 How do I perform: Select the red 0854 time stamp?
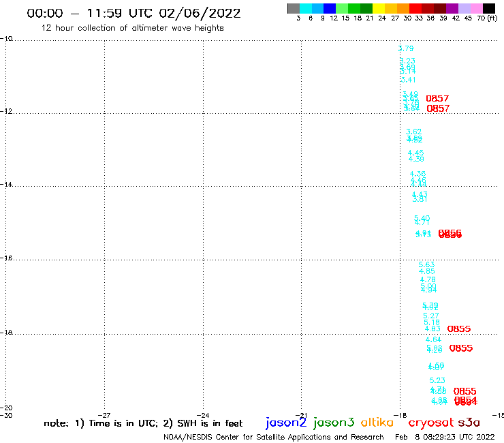point(466,401)
